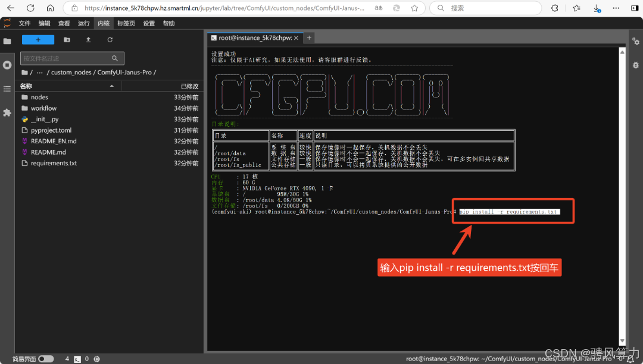Viewport: 643px width, 364px height.
Task: Open property inspector gears icon on right
Action: [x=636, y=42]
